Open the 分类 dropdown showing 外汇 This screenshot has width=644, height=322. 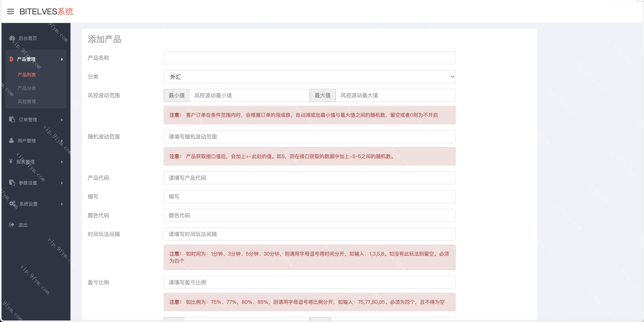tap(310, 77)
